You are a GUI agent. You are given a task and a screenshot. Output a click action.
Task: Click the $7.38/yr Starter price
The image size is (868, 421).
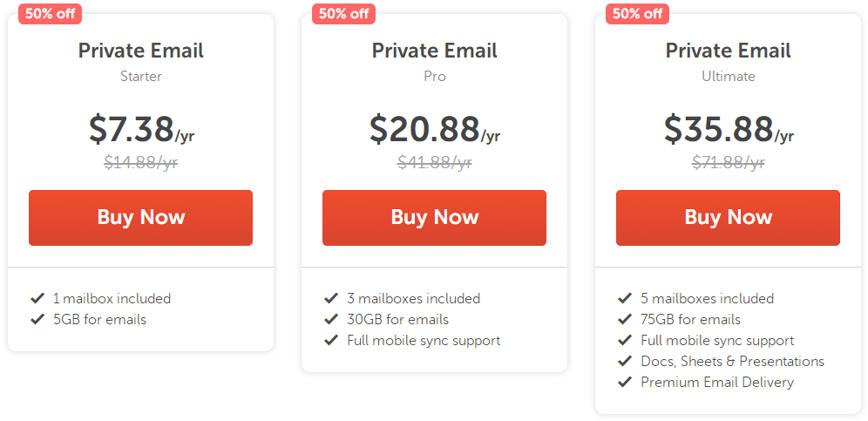(x=140, y=130)
